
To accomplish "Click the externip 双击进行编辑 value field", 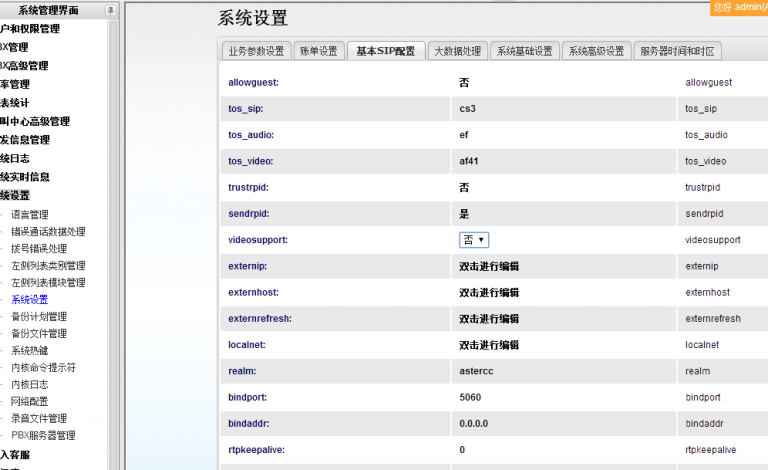I will tap(489, 266).
